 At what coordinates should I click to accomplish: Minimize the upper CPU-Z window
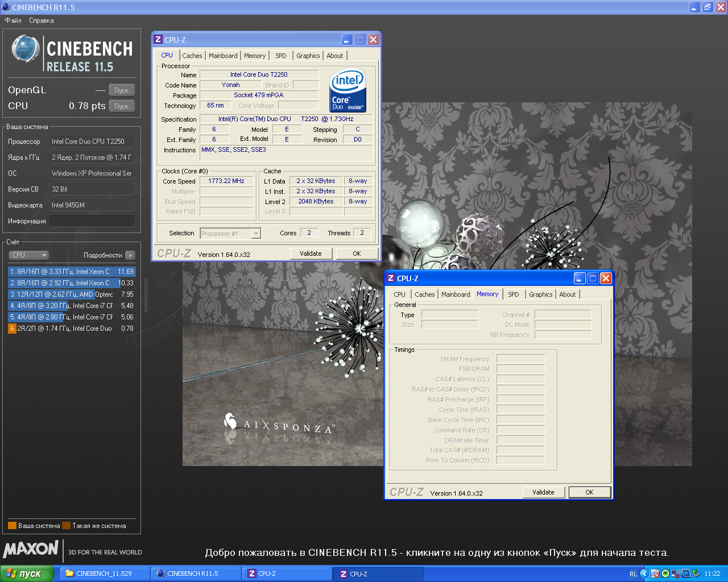click(x=347, y=40)
